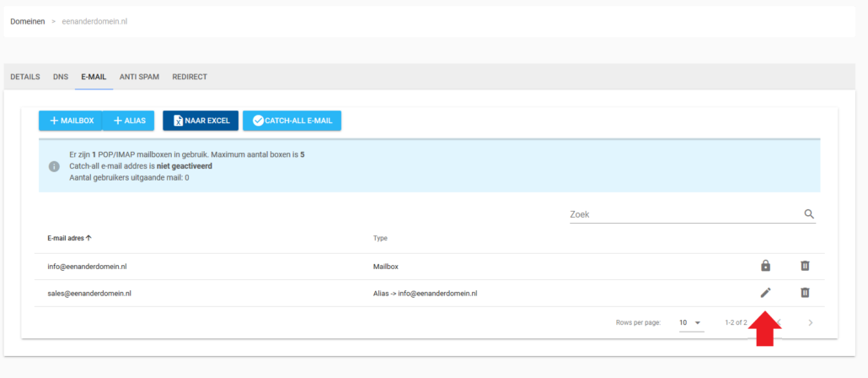Export list via NAAR EXCEL button
This screenshot has width=868, height=378.
point(201,121)
